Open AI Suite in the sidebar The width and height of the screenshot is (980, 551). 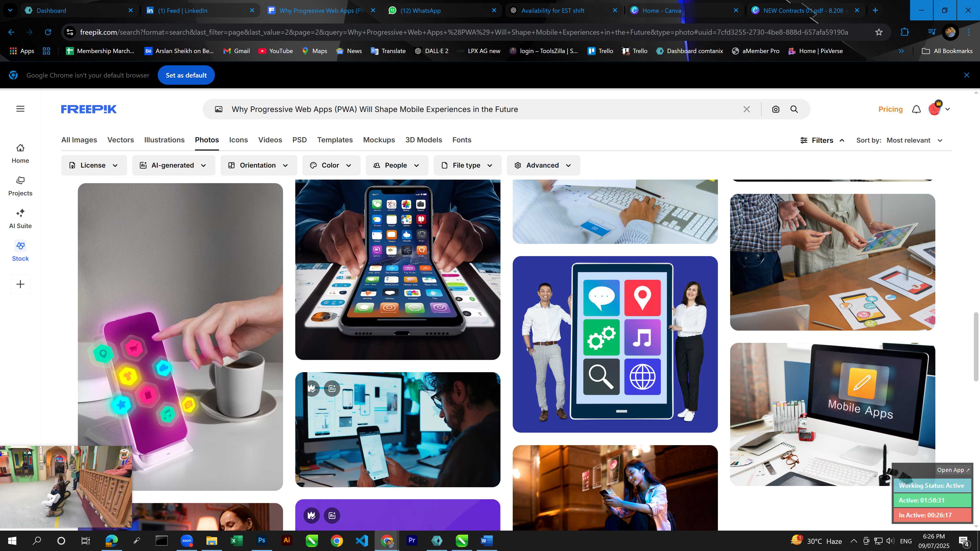(20, 219)
